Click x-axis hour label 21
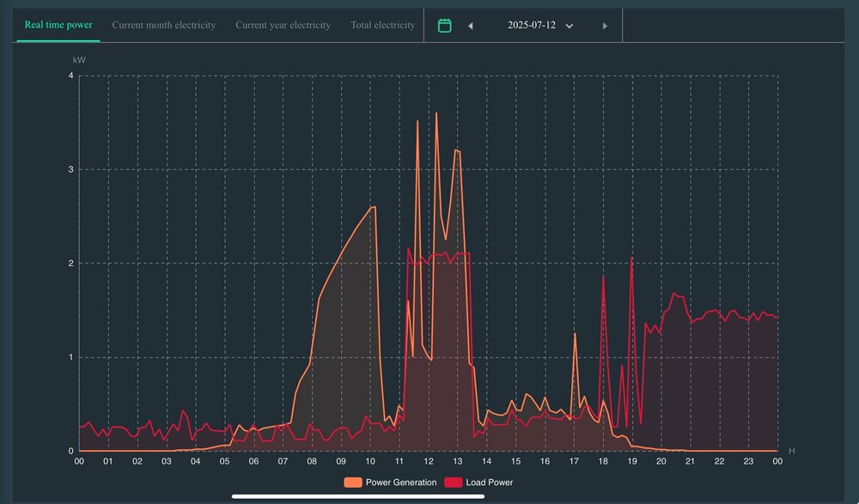 [x=691, y=462]
